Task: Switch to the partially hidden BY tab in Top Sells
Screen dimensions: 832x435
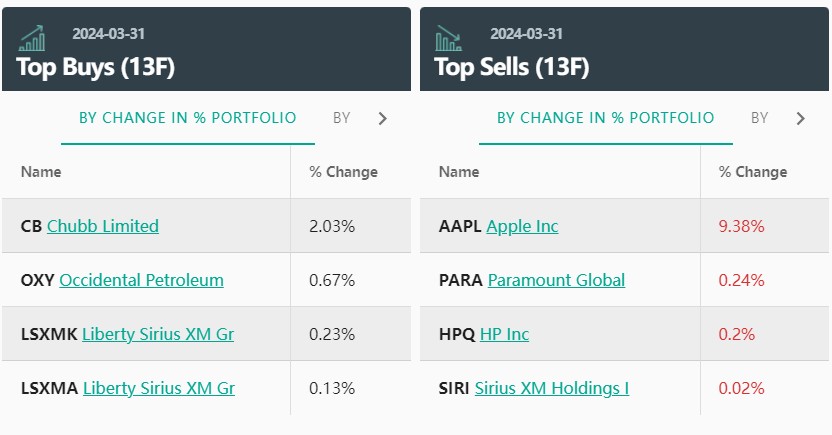Action: (760, 118)
